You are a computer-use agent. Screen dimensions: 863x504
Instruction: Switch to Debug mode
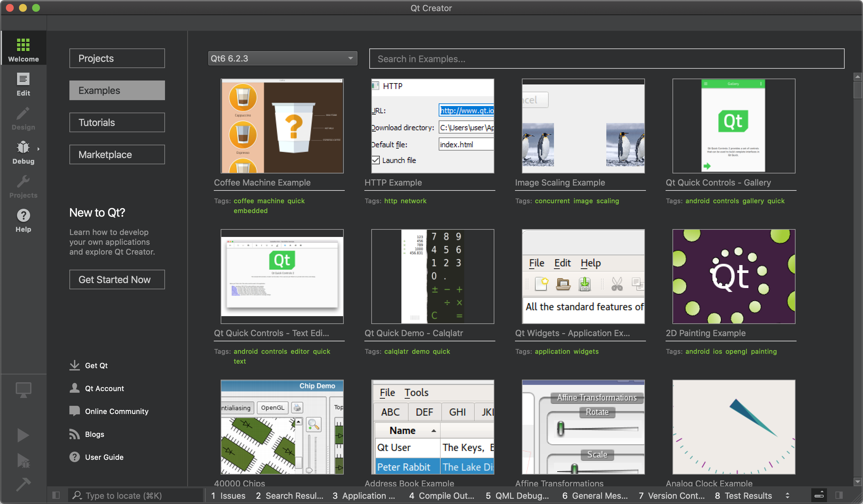click(x=23, y=152)
